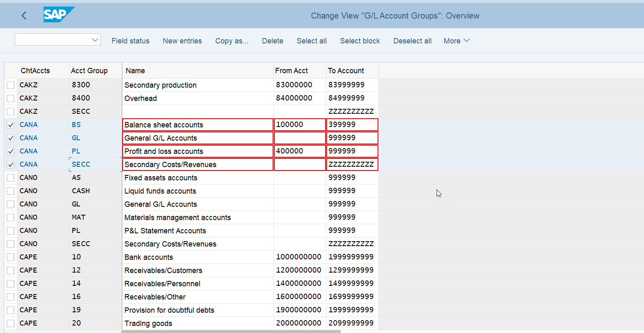This screenshot has width=644, height=333.
Task: Choose Field status from the toolbar
Action: 130,41
